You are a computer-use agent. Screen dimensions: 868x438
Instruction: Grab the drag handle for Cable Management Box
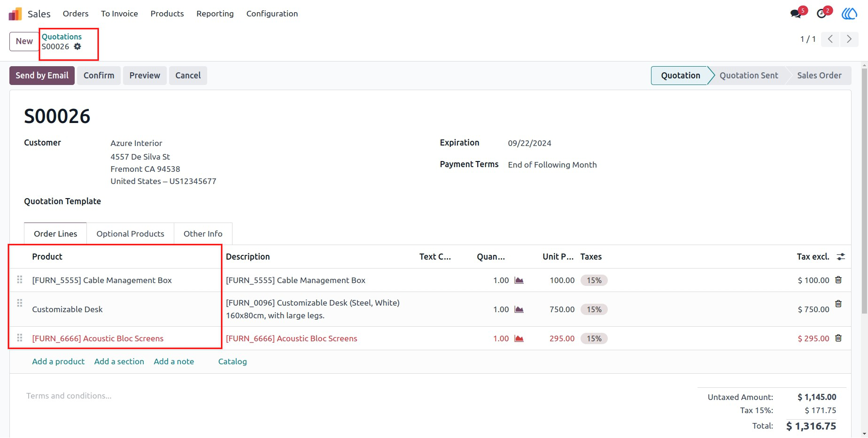pyautogui.click(x=20, y=279)
